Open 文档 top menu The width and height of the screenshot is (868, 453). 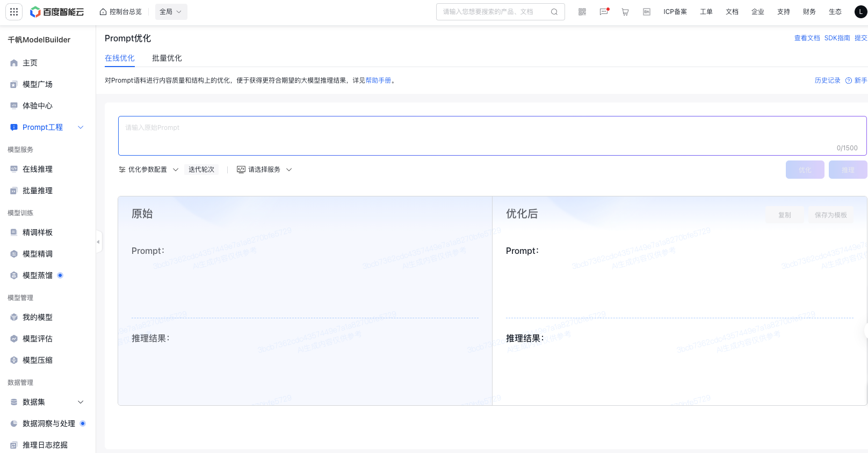(732, 12)
